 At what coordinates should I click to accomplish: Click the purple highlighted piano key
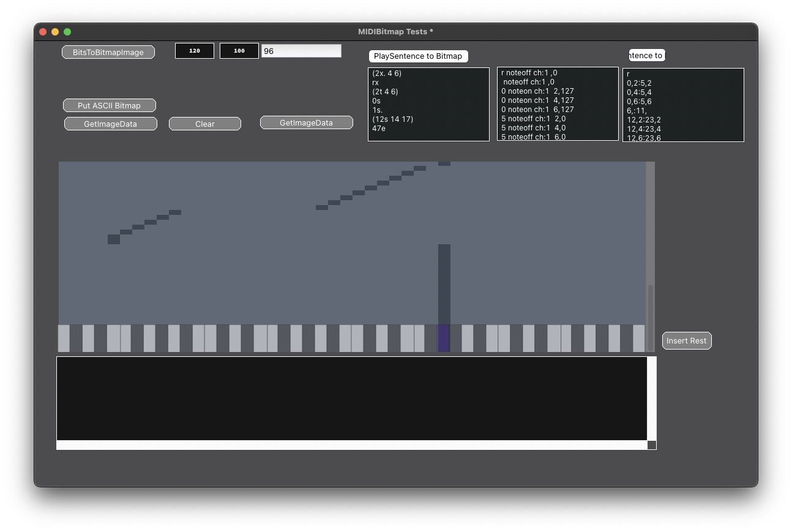[x=444, y=338]
